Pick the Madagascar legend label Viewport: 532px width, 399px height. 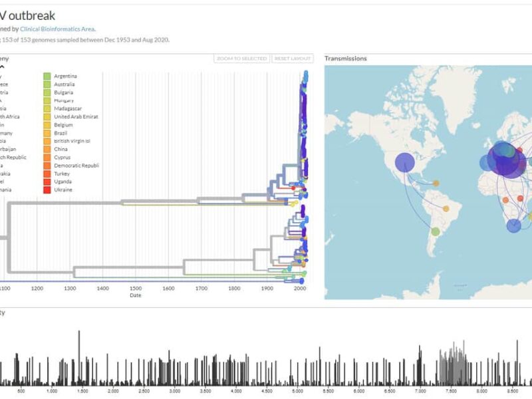(x=69, y=108)
